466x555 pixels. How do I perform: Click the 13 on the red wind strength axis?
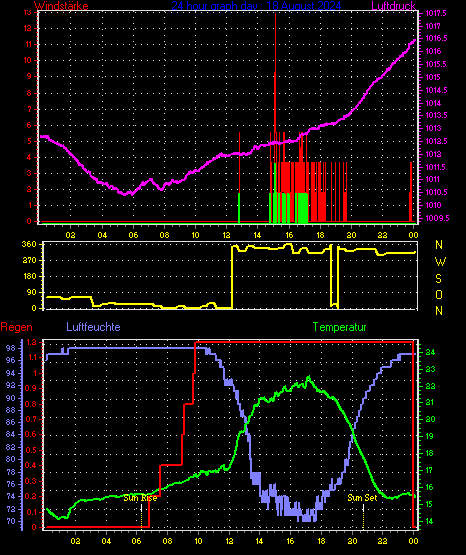click(28, 12)
